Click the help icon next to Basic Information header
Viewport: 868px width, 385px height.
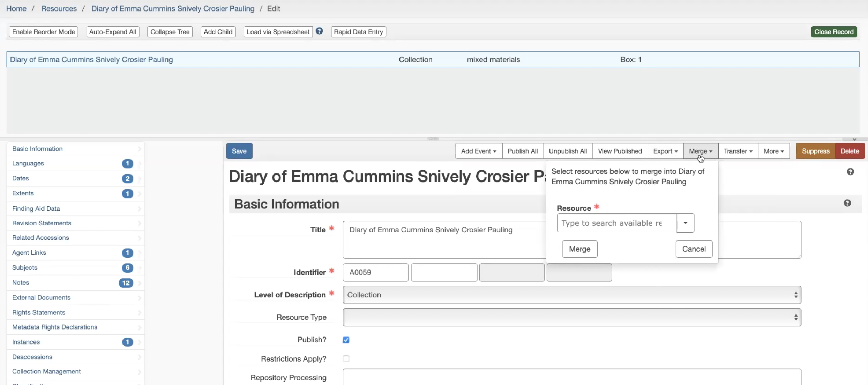point(847,203)
